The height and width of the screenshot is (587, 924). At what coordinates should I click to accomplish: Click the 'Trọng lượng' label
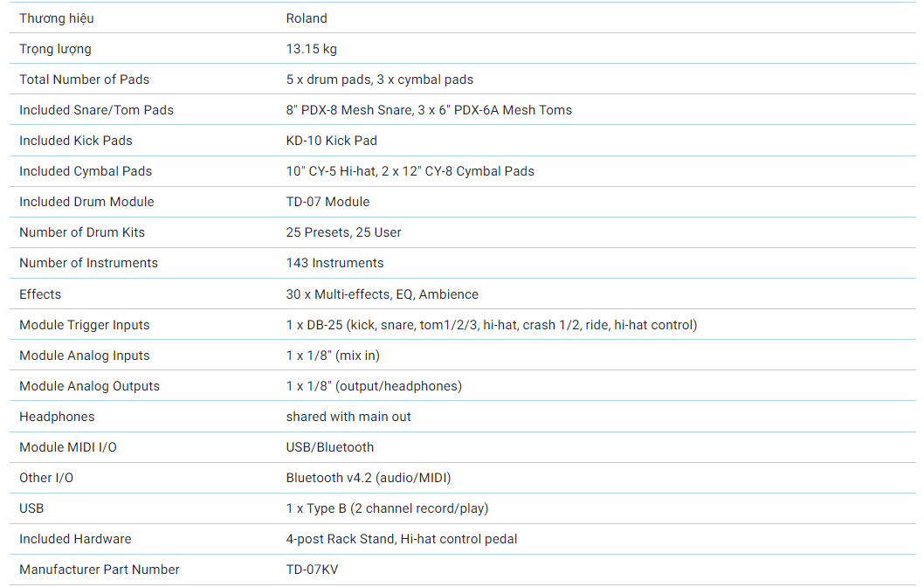pos(55,50)
